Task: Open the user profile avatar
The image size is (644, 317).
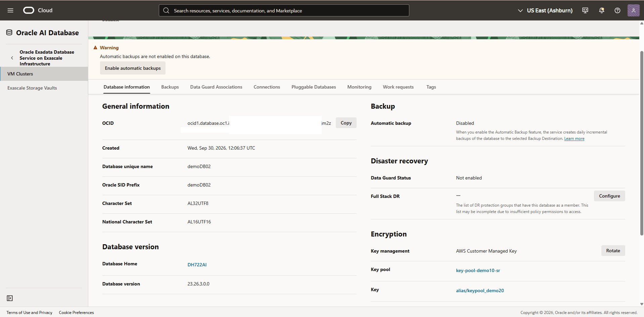Action: (633, 10)
